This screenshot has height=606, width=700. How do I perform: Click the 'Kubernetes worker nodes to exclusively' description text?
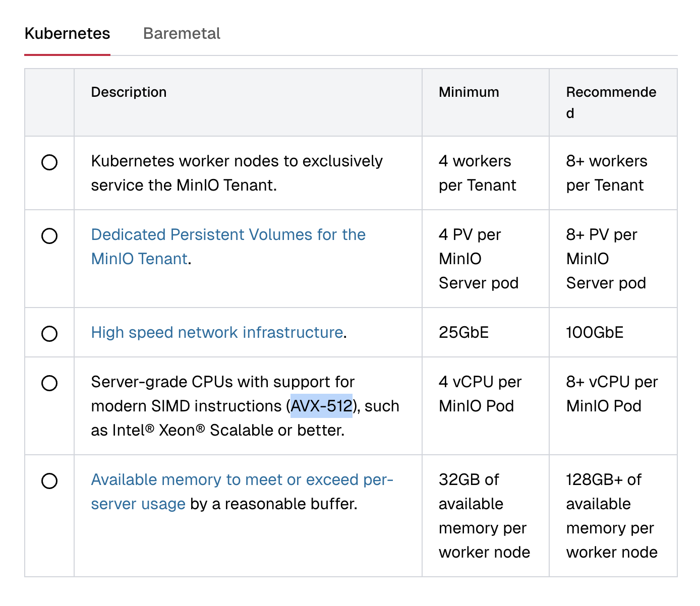(237, 161)
